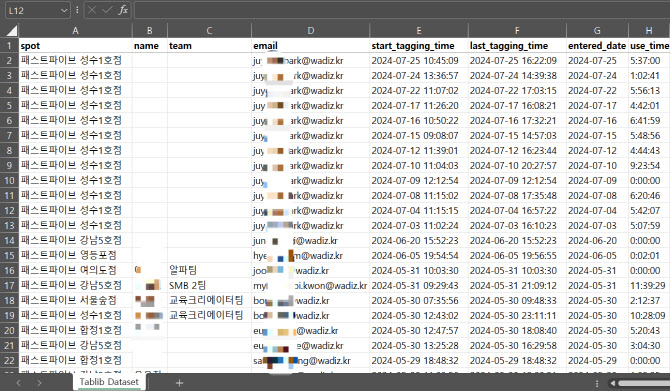Click the horizontal scrollbar left arrow
670x391 pixels.
tap(613, 383)
